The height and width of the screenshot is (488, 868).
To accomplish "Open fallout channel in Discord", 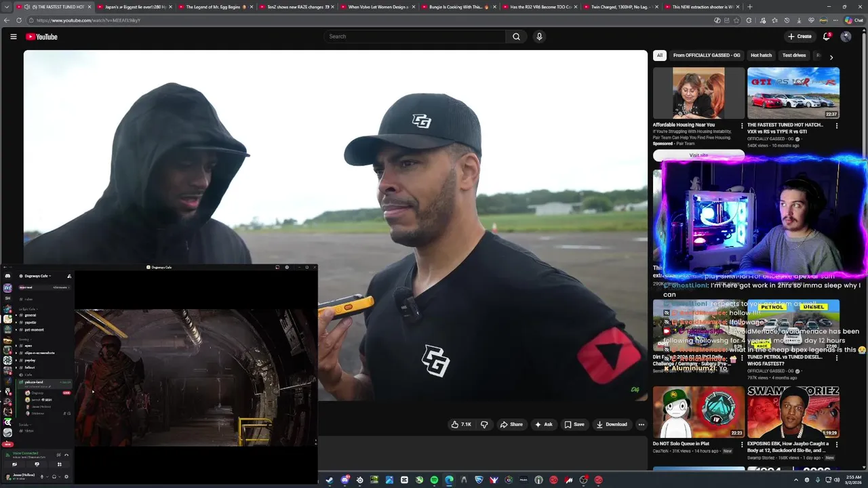I will click(x=30, y=367).
